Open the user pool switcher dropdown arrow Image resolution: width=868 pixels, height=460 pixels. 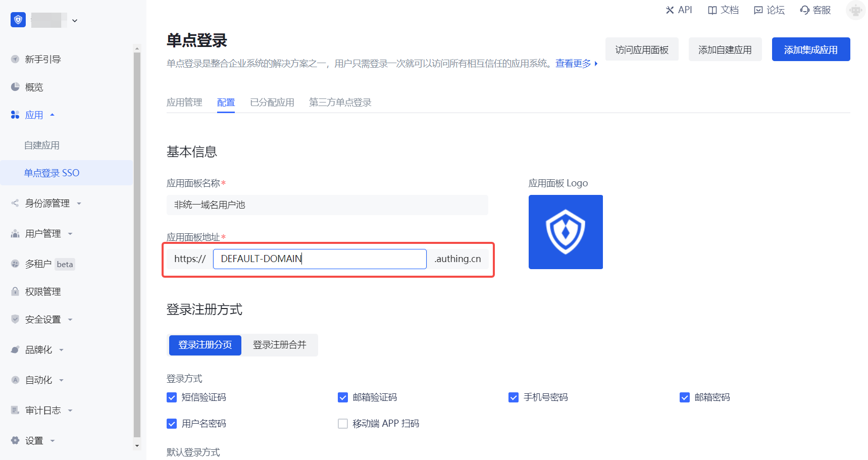tap(75, 21)
